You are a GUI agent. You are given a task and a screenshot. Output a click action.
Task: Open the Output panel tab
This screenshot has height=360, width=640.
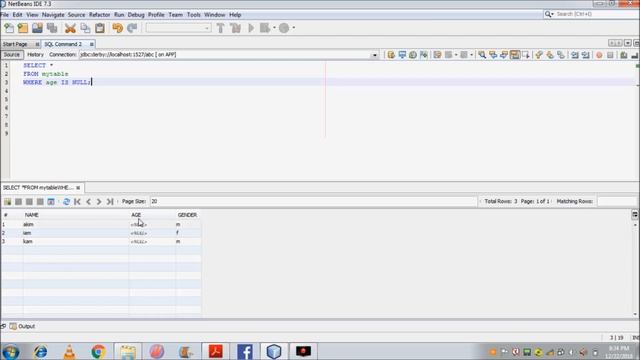[x=22, y=327]
